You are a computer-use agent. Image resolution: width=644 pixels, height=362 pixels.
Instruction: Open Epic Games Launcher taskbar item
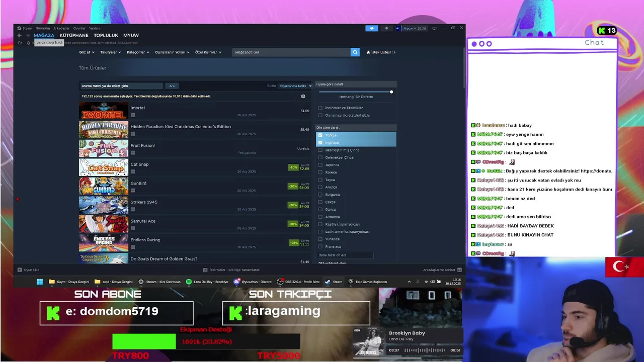[x=368, y=282]
